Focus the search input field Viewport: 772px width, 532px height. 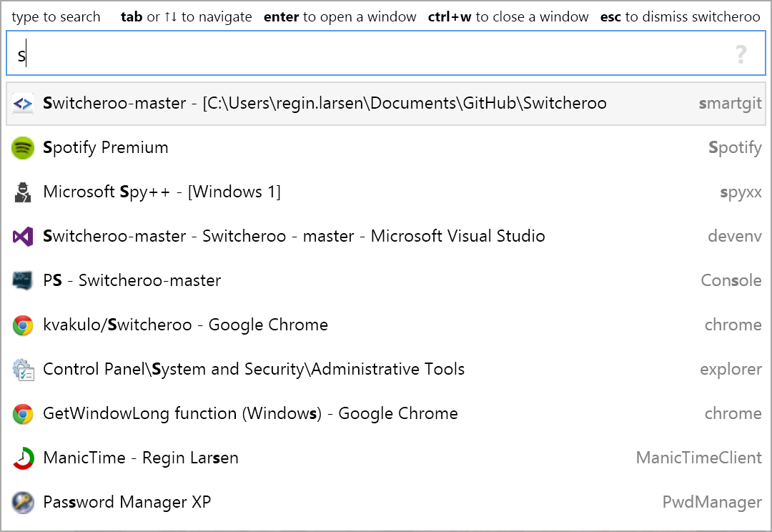(x=386, y=53)
